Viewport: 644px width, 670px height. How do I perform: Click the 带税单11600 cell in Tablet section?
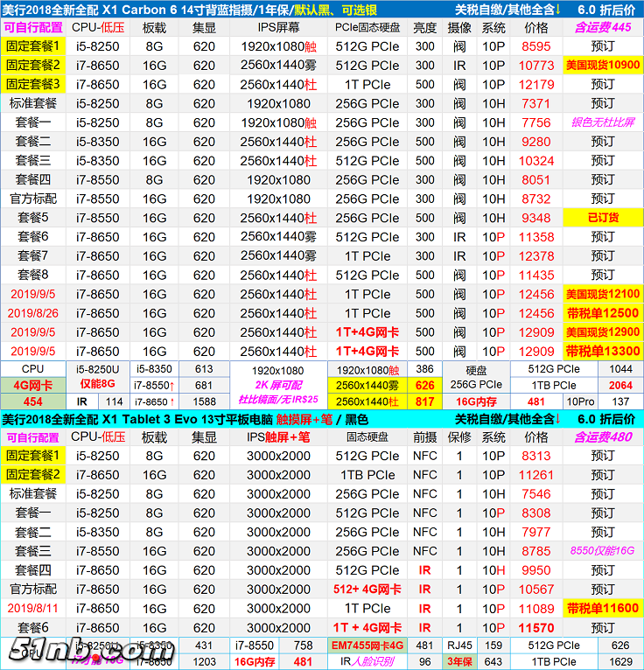click(x=602, y=609)
